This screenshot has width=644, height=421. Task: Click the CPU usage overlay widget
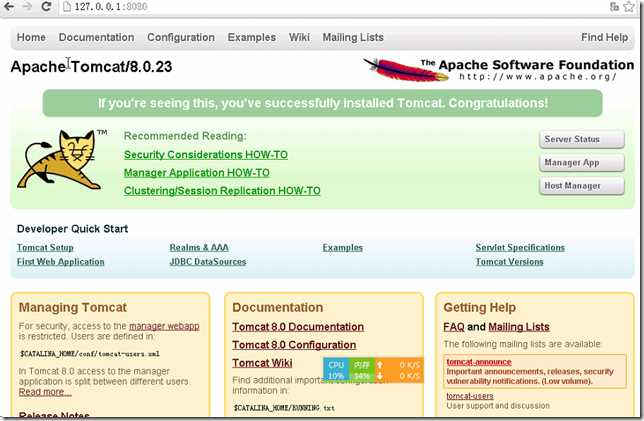[336, 370]
